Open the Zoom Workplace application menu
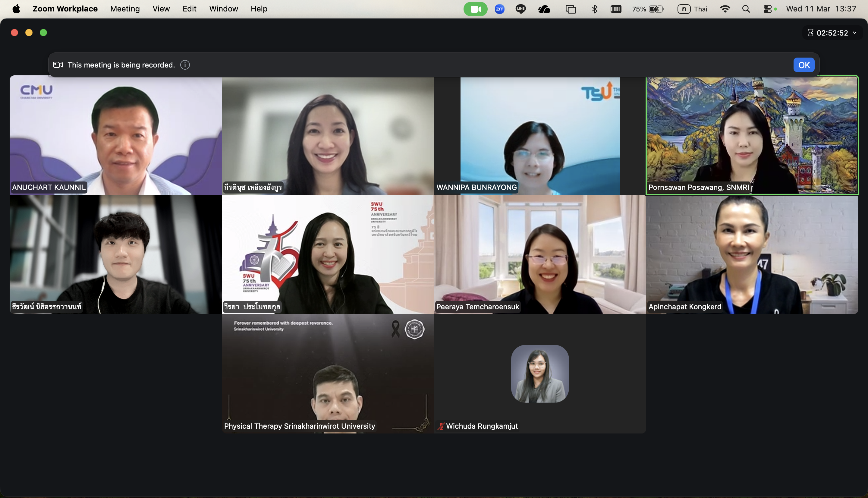 (65, 9)
